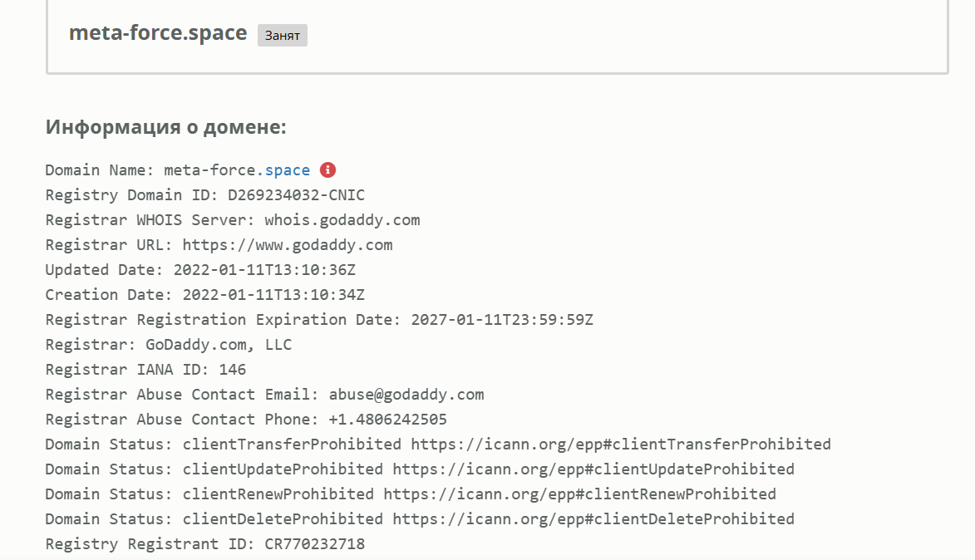Click the "Занят" status badge
Screen dimensions: 975x560
(x=283, y=36)
